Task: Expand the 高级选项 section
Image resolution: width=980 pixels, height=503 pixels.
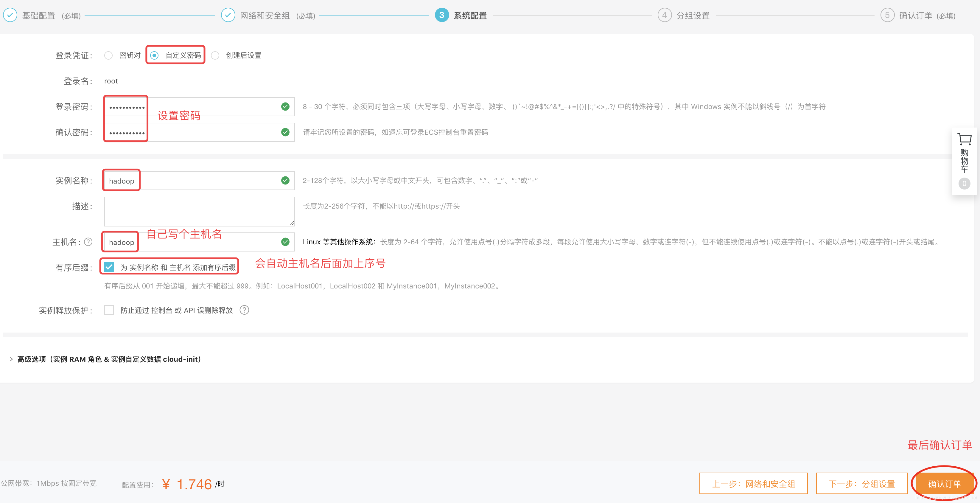Action: (109, 359)
